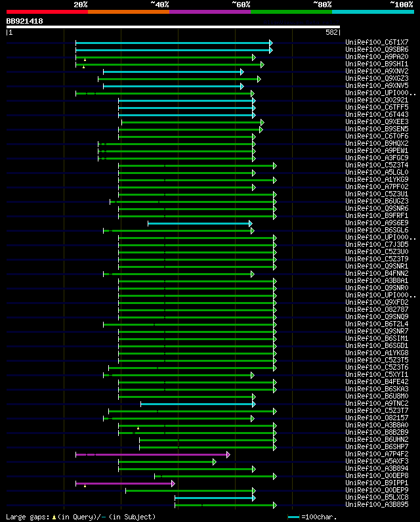Click the cyan ~100% identity legend segment

373,12
